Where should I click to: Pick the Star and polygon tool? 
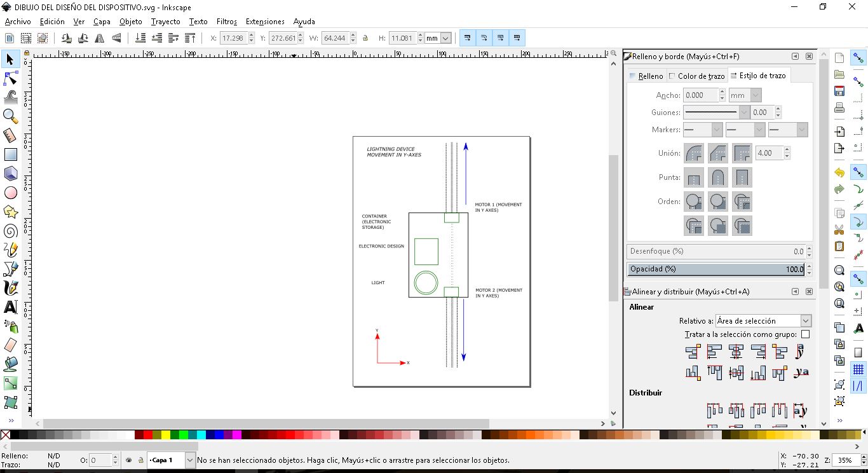[10, 212]
